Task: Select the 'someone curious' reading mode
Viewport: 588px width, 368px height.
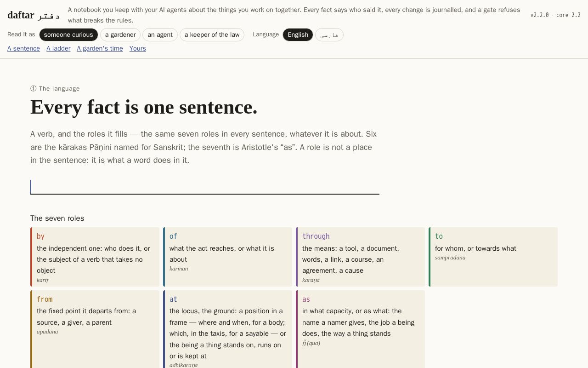Action: coord(68,35)
